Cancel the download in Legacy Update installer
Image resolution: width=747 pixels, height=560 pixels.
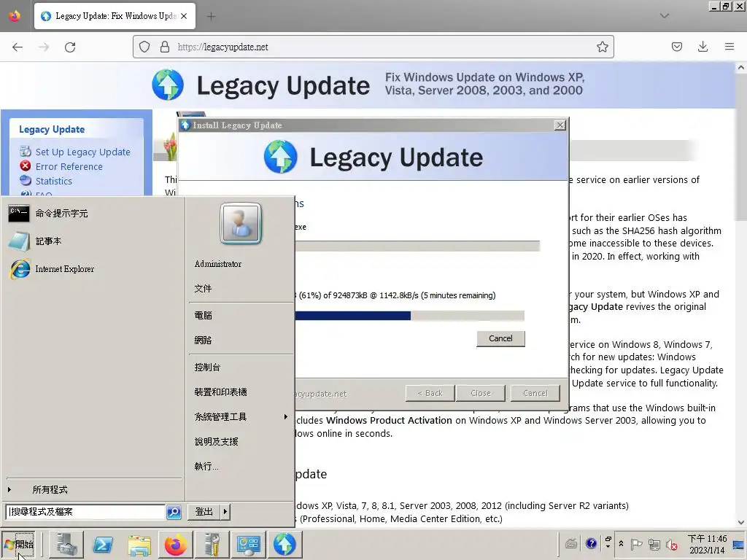[500, 338]
